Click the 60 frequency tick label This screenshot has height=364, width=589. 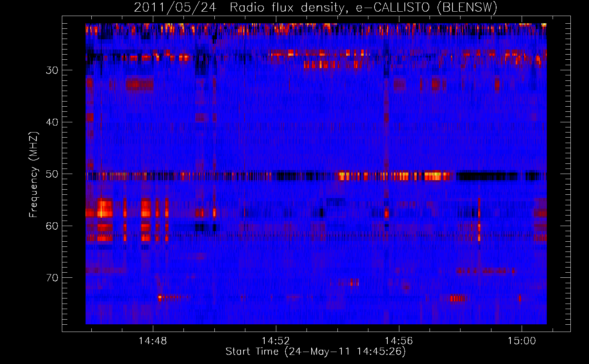pos(52,226)
